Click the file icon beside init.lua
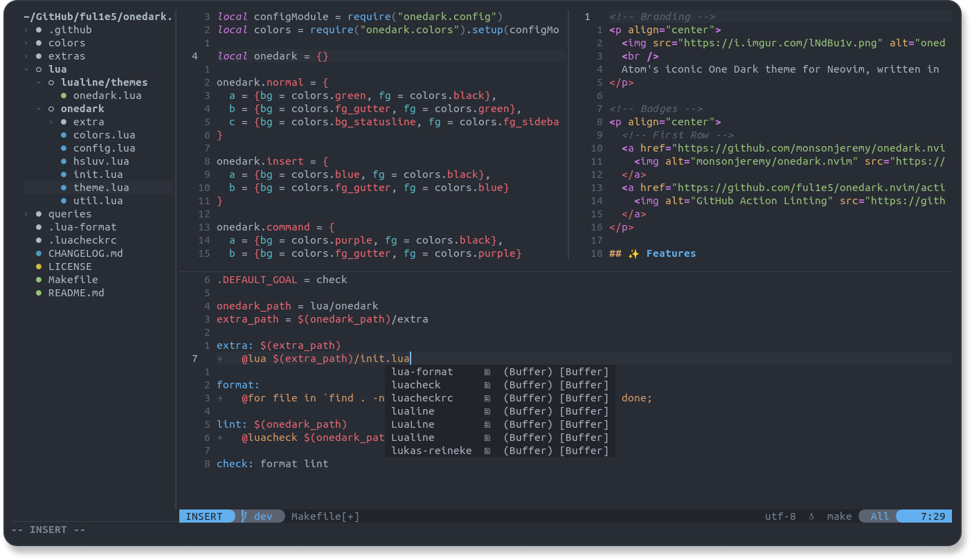 [64, 174]
